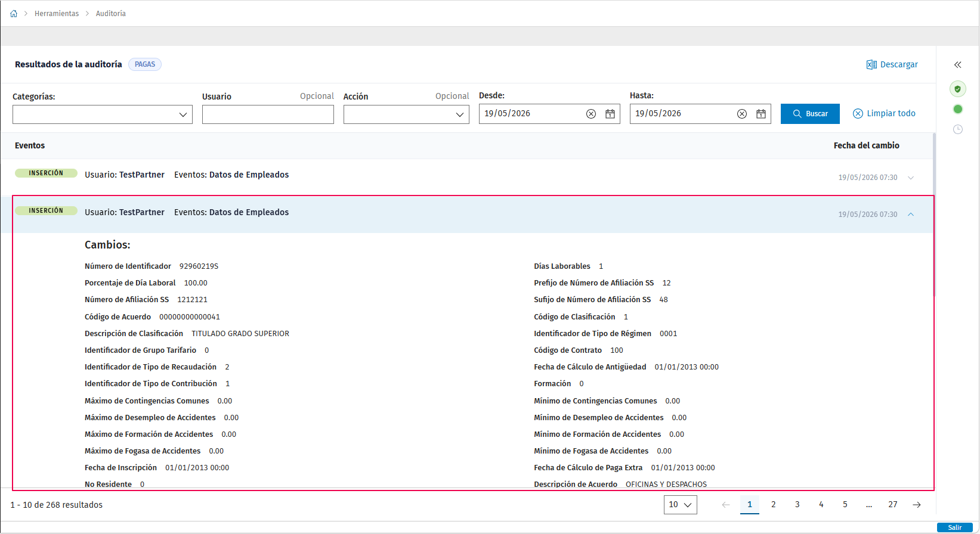Select the green circle status indicator
The image size is (980, 534).
pyautogui.click(x=958, y=109)
